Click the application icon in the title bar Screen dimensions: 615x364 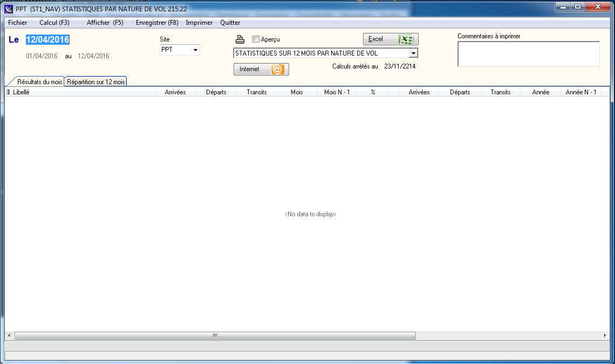(8, 9)
